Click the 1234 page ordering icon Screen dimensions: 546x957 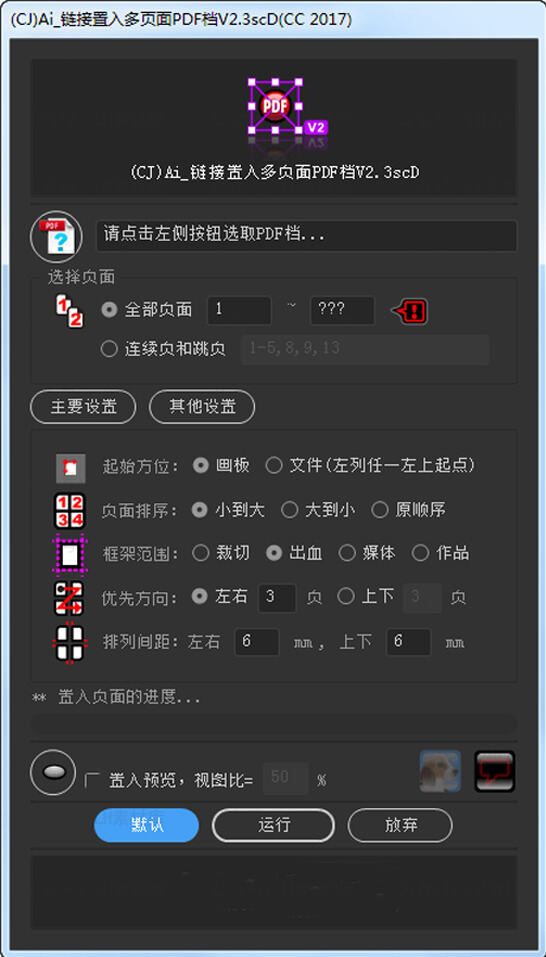(70, 510)
